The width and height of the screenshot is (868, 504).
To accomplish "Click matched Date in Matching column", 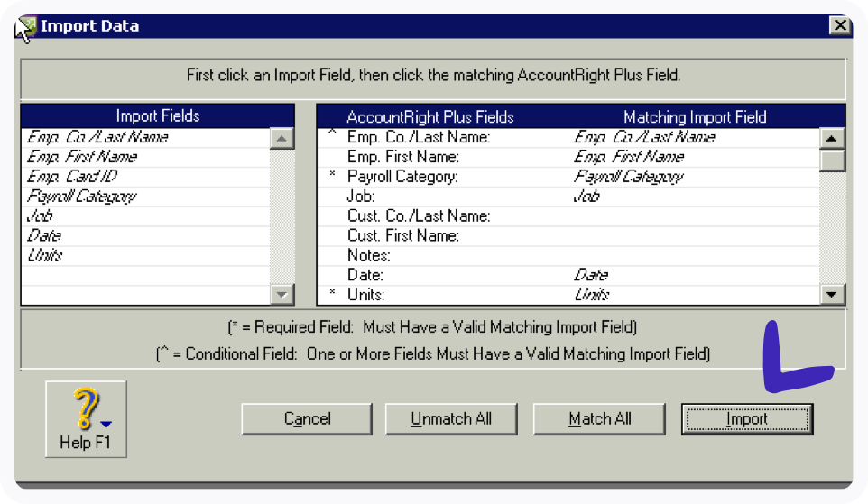I will point(591,275).
